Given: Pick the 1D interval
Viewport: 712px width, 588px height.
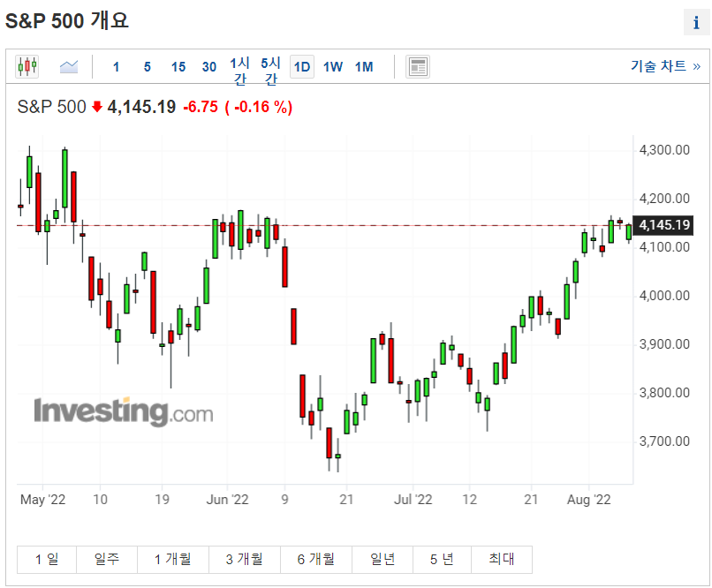Looking at the screenshot, I should pyautogui.click(x=302, y=67).
